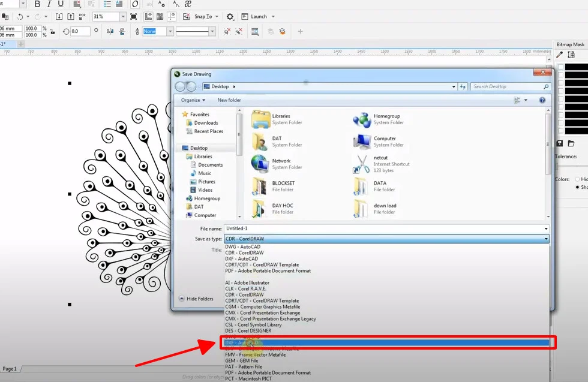Click the orange To Front of Layer icon

[x=283, y=32]
